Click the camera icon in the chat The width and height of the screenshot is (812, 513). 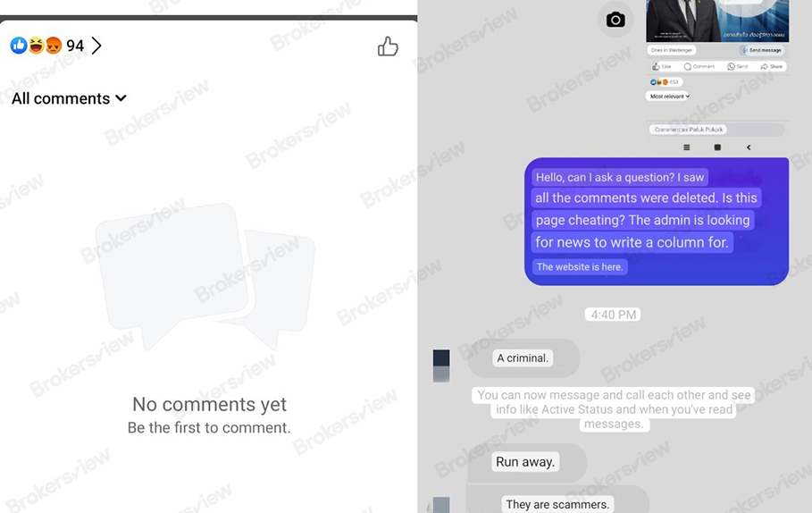click(x=615, y=20)
